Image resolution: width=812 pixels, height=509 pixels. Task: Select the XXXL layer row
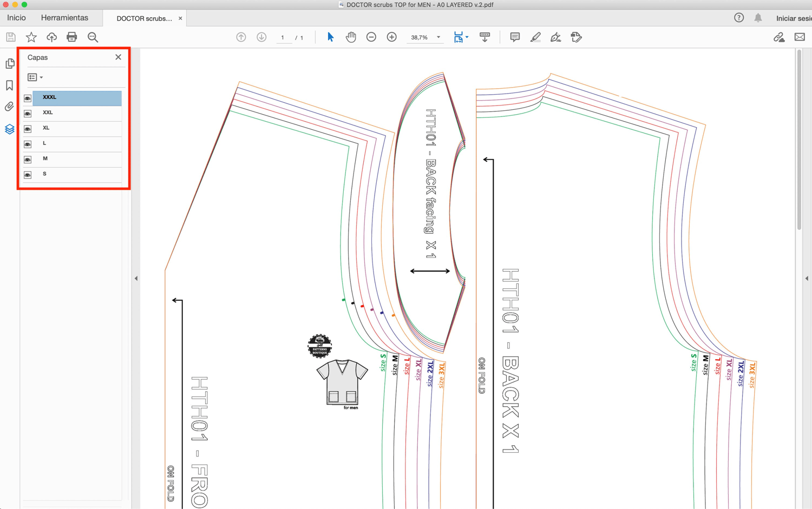(x=77, y=98)
